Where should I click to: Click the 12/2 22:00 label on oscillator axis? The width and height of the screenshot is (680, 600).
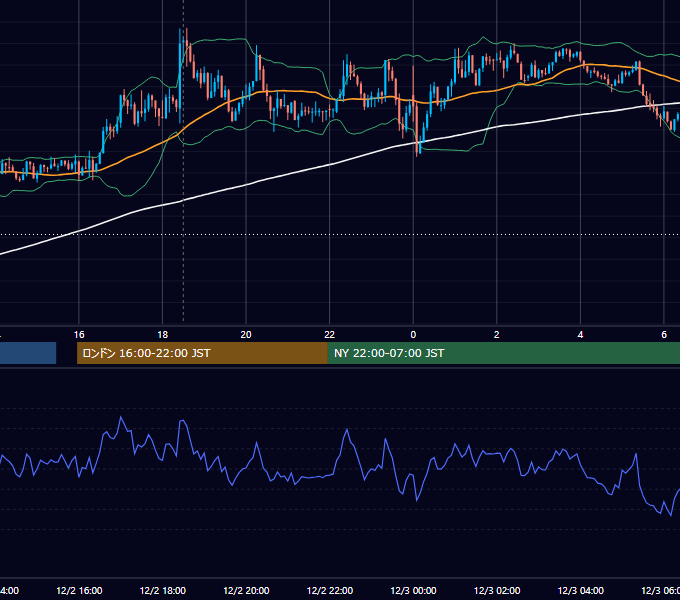tap(330, 590)
